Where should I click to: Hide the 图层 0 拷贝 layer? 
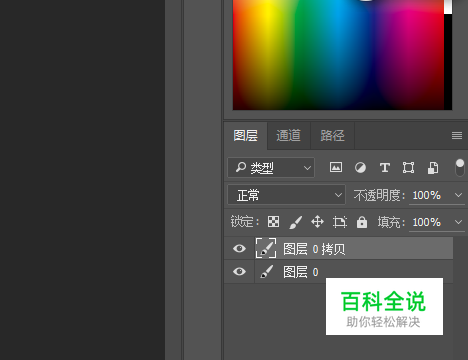coord(239,249)
